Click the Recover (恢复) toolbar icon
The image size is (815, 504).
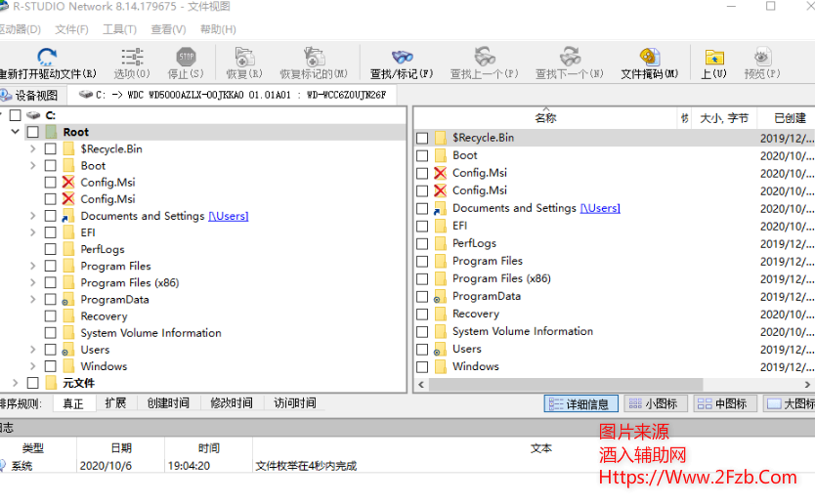244,57
